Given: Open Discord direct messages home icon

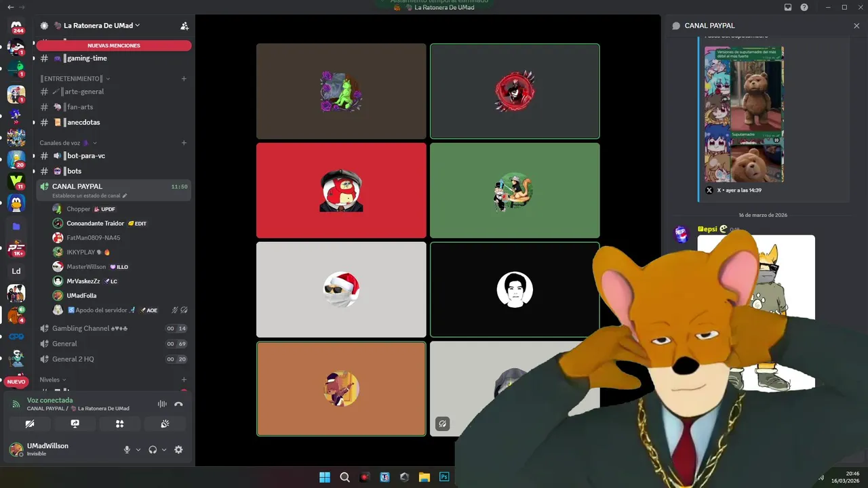Looking at the screenshot, I should pyautogui.click(x=16, y=27).
